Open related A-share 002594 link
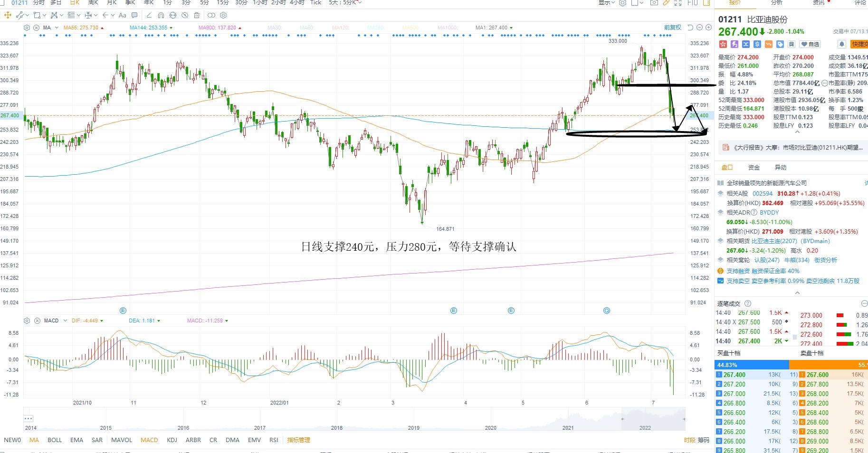The width and height of the screenshot is (868, 453). (763, 194)
